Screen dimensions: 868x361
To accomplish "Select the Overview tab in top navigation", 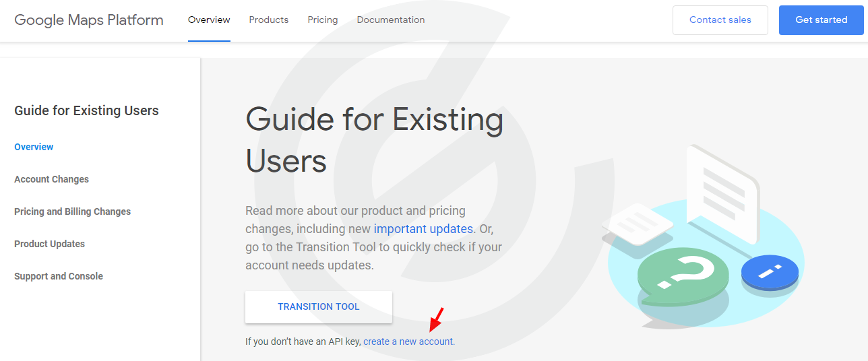I will pos(209,20).
